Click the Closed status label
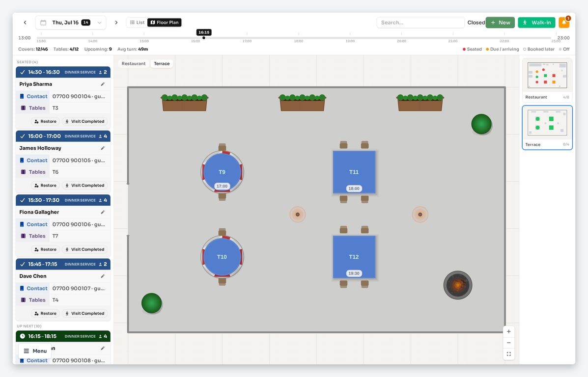Image resolution: width=588 pixels, height=377 pixels. click(x=476, y=23)
